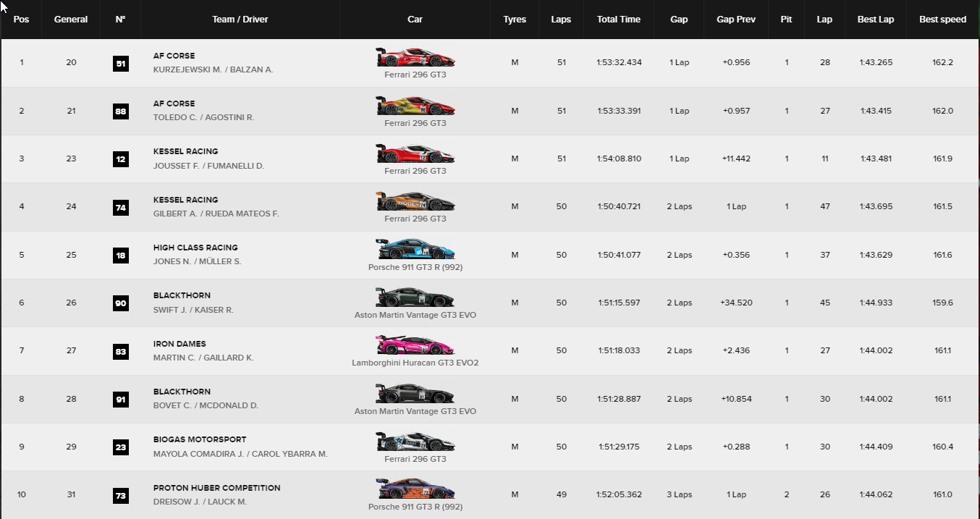Click the Biogas Motorsport Ferrari image
980x519 pixels.
coord(415,442)
